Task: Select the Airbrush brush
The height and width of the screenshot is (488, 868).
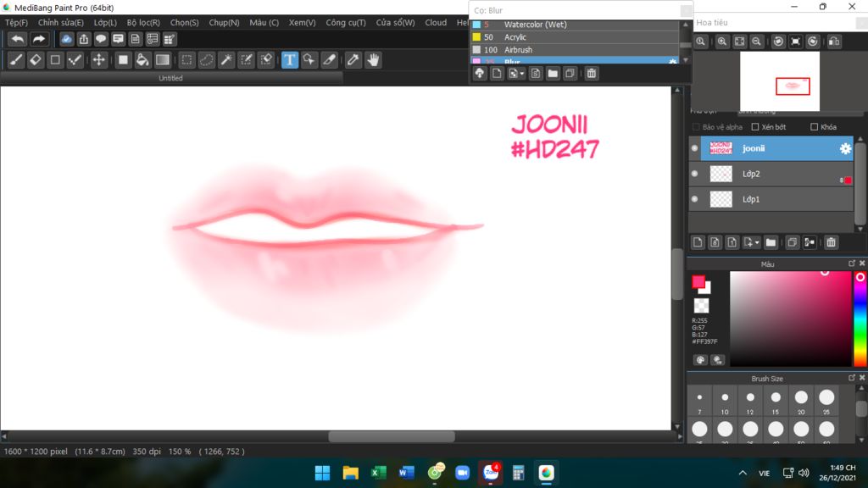Action: (x=575, y=50)
